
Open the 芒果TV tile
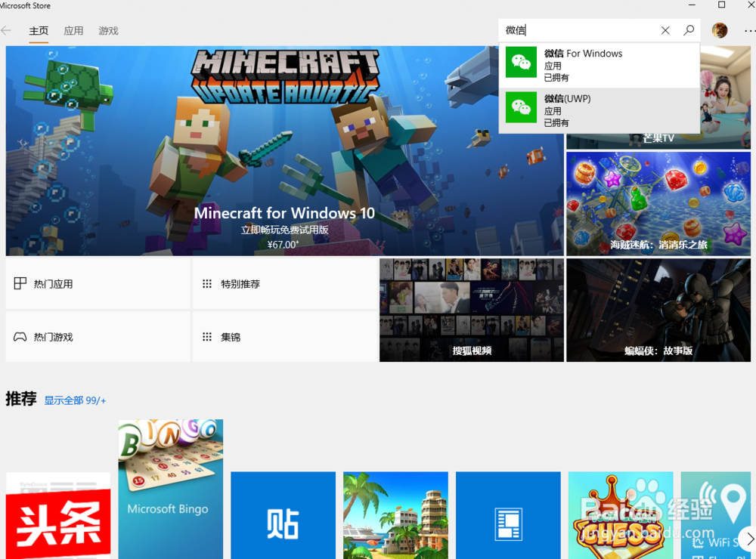point(658,139)
